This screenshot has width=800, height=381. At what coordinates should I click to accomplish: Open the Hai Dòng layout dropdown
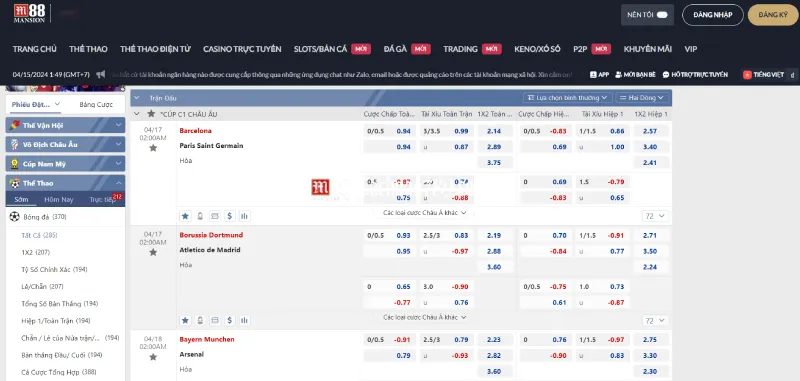pyautogui.click(x=642, y=97)
